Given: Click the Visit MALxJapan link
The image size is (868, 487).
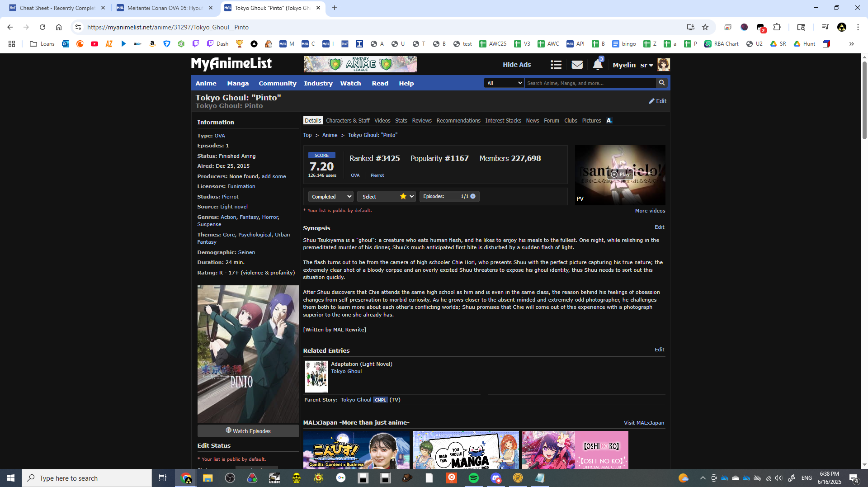Looking at the screenshot, I should click(644, 423).
